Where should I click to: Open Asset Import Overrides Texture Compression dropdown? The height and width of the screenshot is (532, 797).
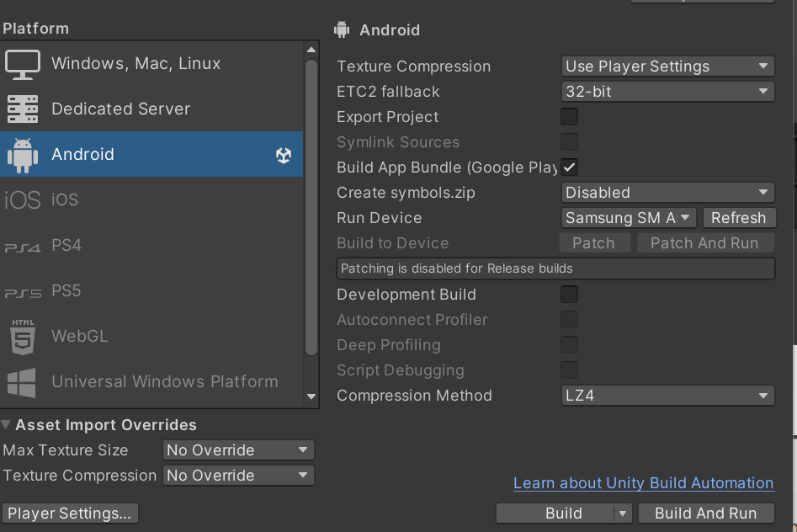point(238,476)
